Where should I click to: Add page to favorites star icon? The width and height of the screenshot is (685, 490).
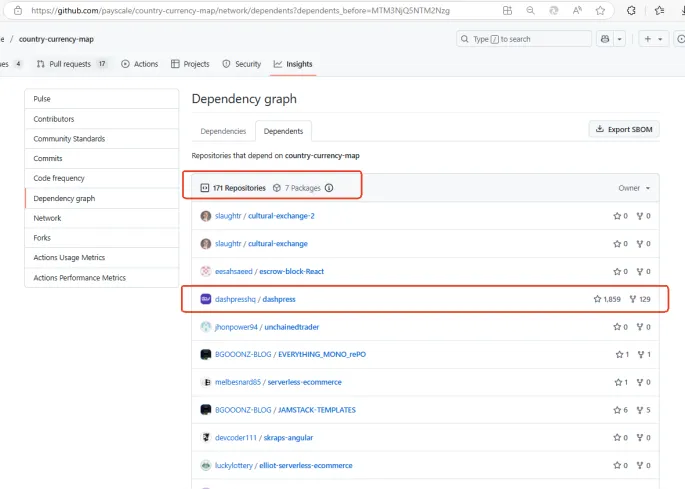[600, 10]
